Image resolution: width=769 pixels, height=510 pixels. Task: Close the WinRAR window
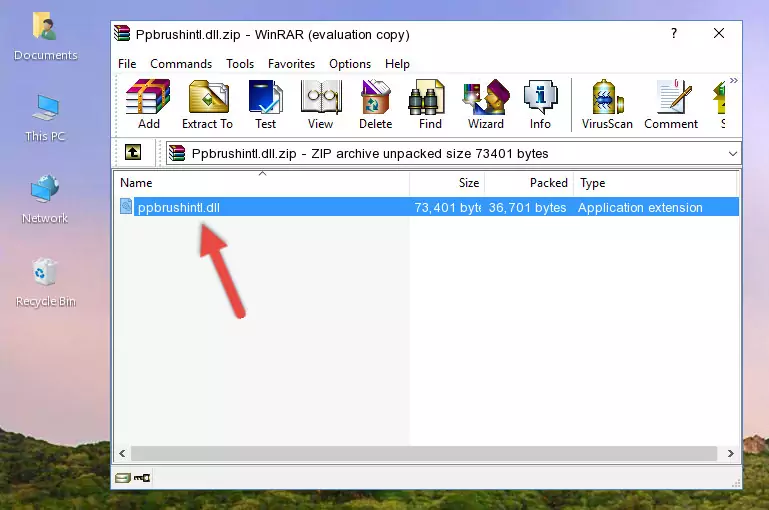tap(718, 33)
